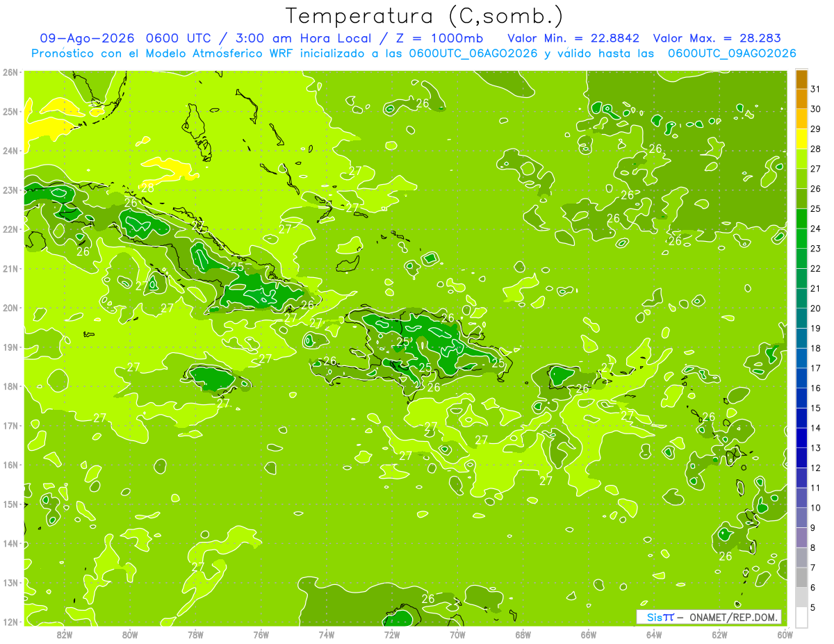
Task: Select the Valor Max. = 28.283 readout
Action: 719,38
